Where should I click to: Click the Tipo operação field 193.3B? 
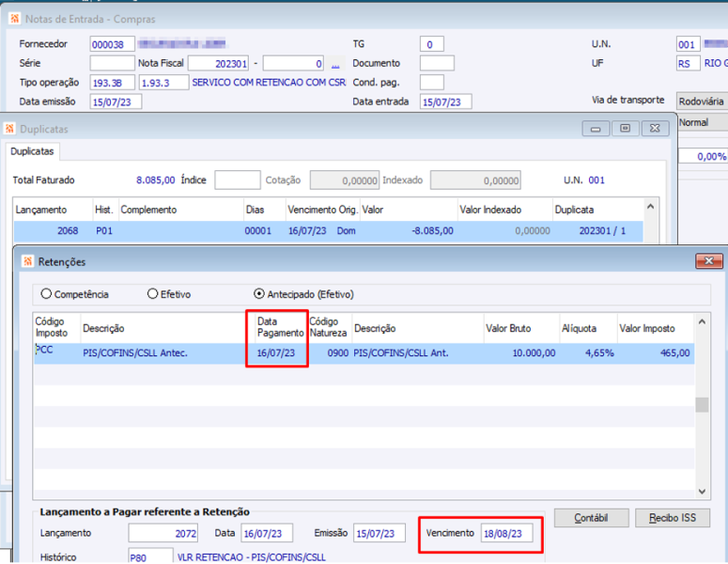(x=112, y=83)
